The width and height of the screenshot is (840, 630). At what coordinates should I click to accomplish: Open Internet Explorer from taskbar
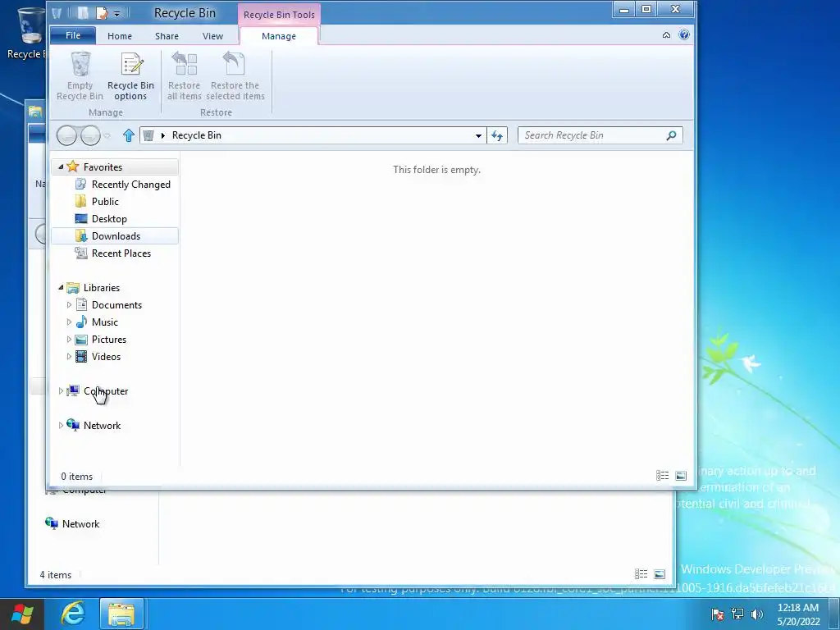click(73, 614)
